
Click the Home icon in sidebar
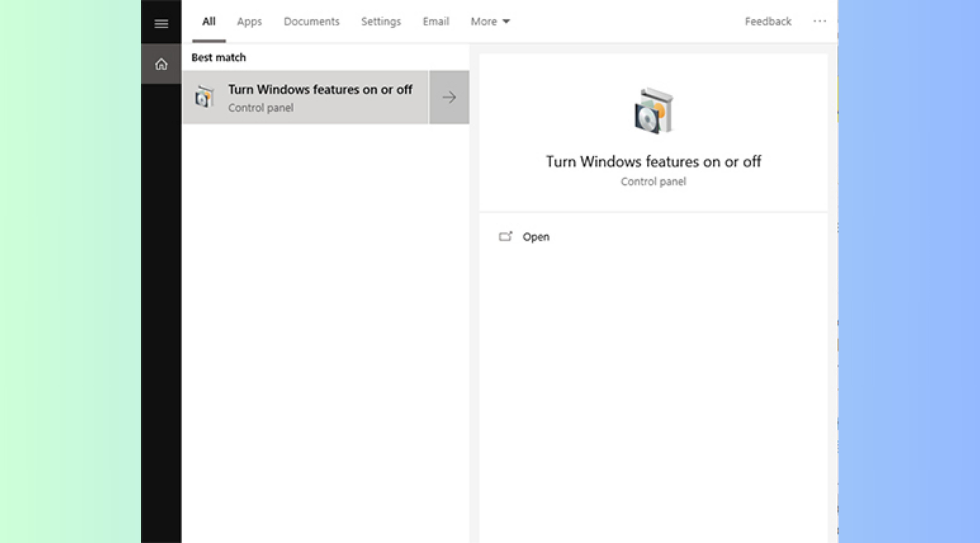tap(161, 64)
